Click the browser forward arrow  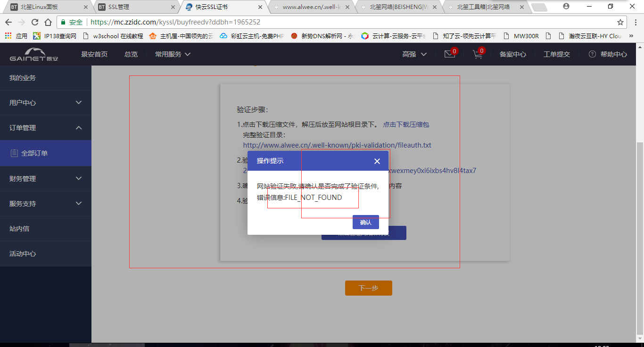pyautogui.click(x=22, y=22)
